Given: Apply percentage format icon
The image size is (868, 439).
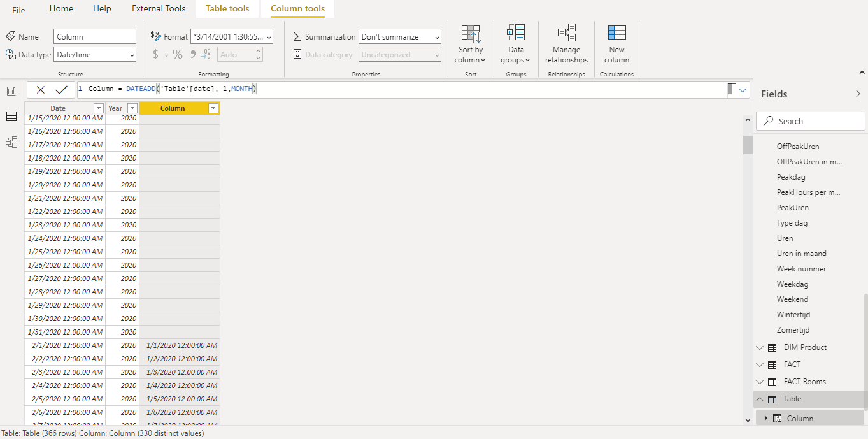Looking at the screenshot, I should [178, 55].
